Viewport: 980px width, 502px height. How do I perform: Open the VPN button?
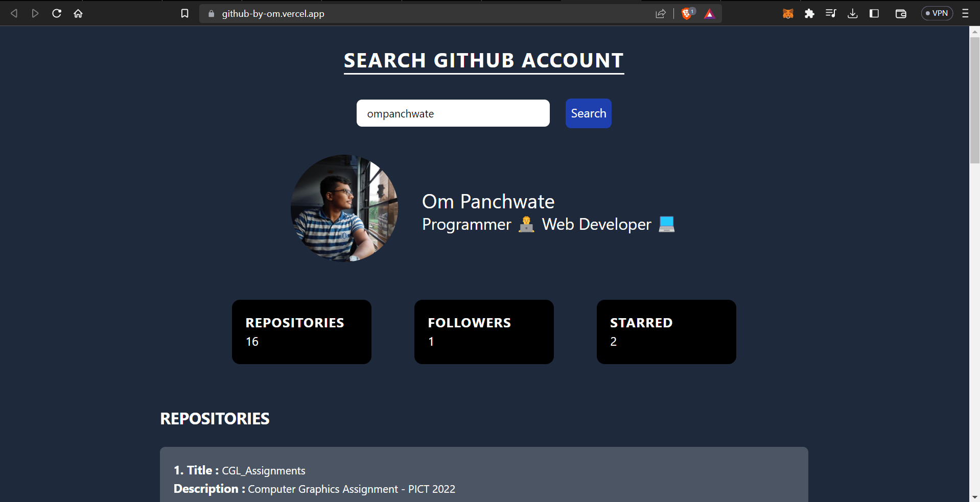pyautogui.click(x=937, y=13)
